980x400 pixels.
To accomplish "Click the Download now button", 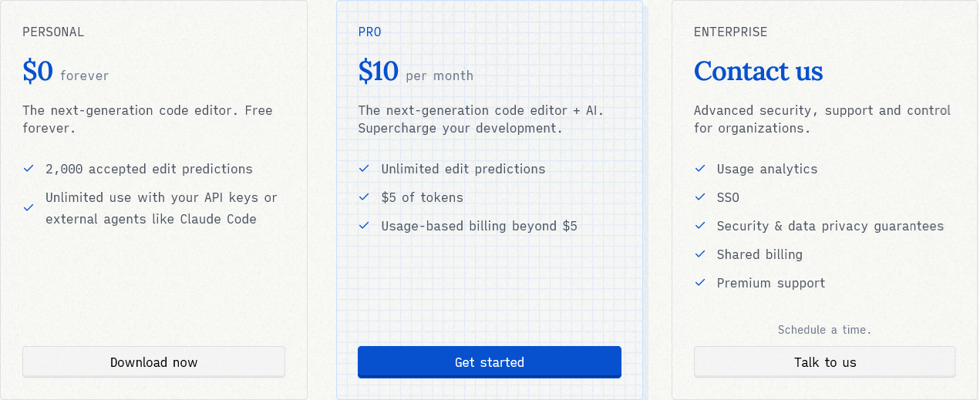I will (x=153, y=362).
